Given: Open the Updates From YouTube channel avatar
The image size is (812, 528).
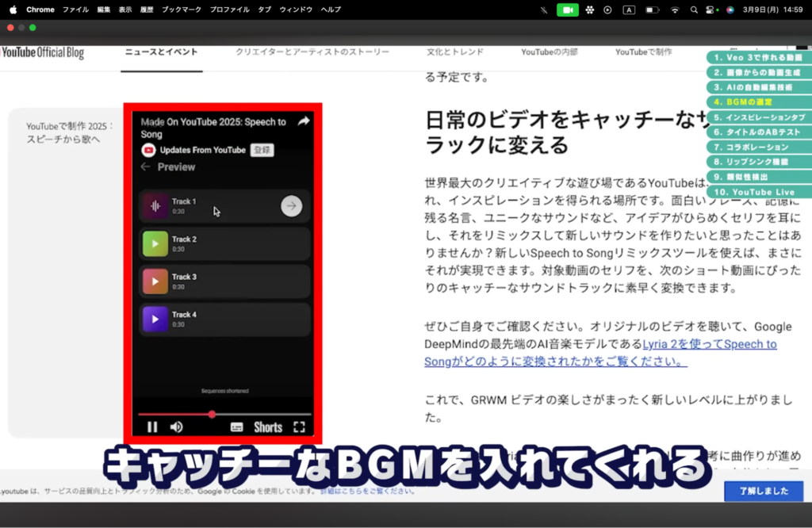Looking at the screenshot, I should pyautogui.click(x=147, y=150).
